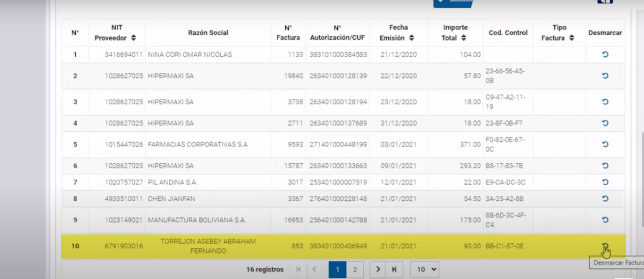Jump to last page of records

point(394,269)
